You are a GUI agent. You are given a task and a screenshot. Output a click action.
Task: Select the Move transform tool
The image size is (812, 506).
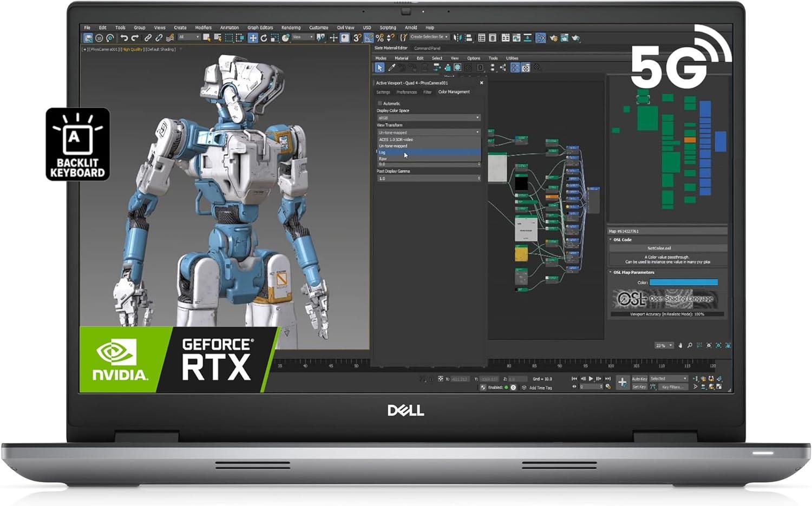[x=252, y=38]
